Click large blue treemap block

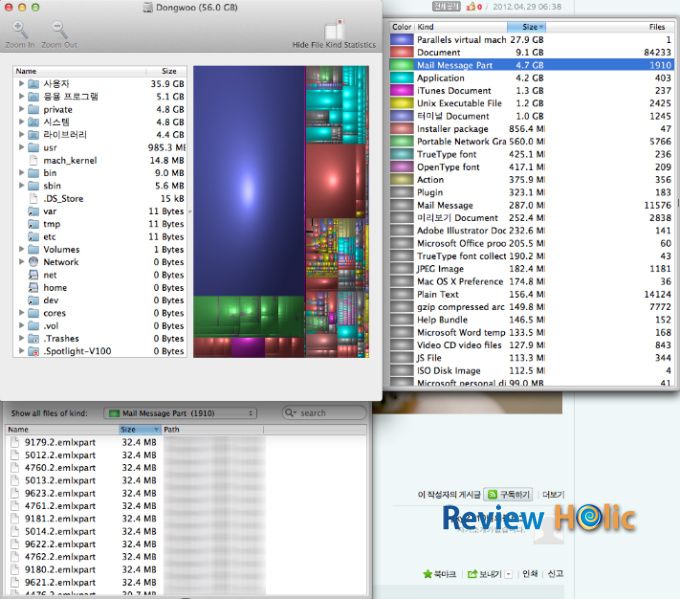tap(249, 181)
